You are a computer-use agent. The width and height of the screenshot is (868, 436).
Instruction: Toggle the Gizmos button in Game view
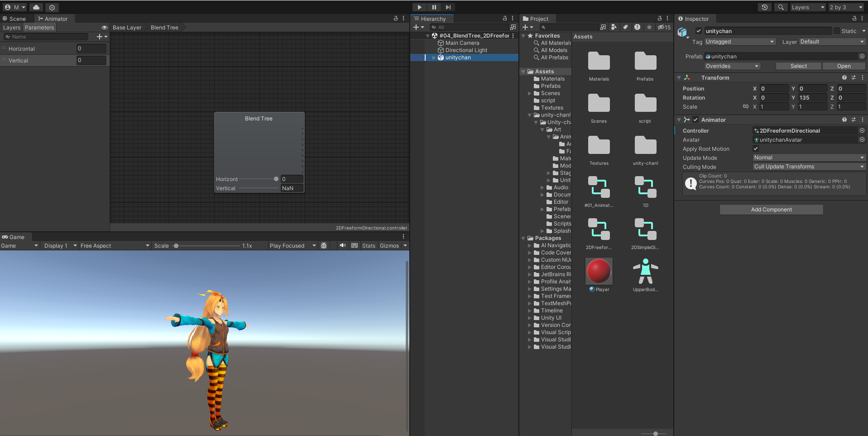click(389, 246)
